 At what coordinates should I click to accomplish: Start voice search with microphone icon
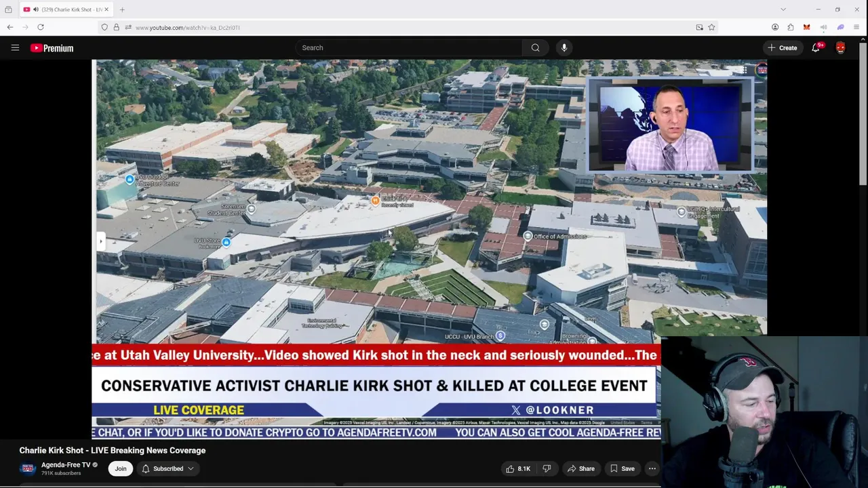pyautogui.click(x=564, y=47)
